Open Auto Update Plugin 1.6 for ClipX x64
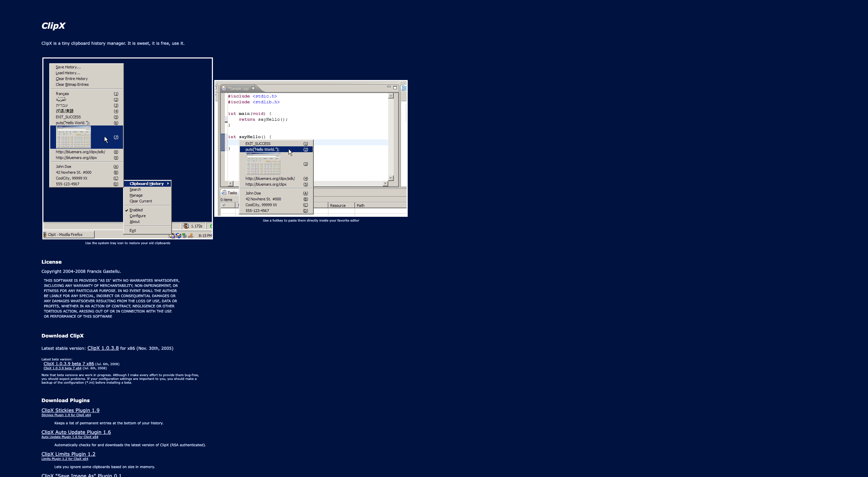The image size is (868, 477). point(70,437)
